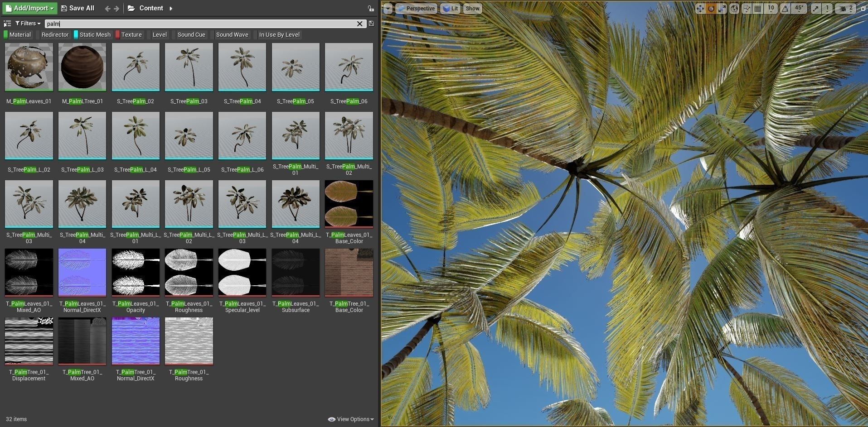
Task: Toggle world/local coordinate system globe icon
Action: (734, 8)
